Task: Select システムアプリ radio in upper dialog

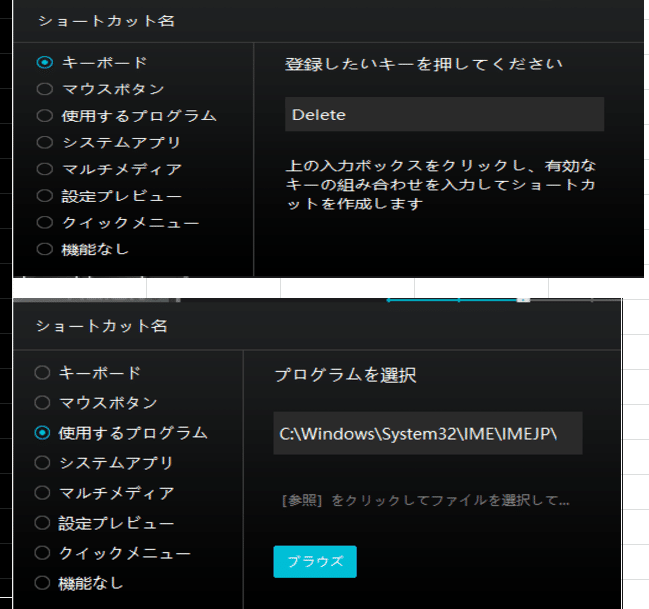Action: 45,142
